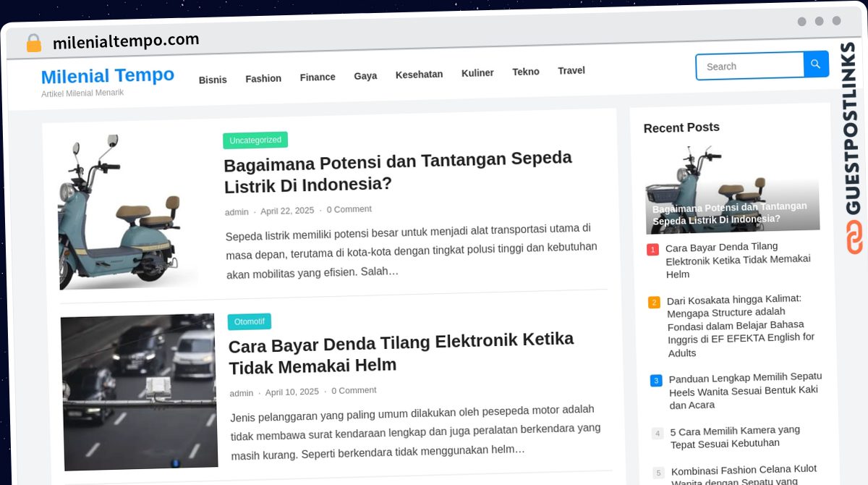Select the Tekno navigation item
Viewport: 868px width, 485px height.
pyautogui.click(x=525, y=72)
